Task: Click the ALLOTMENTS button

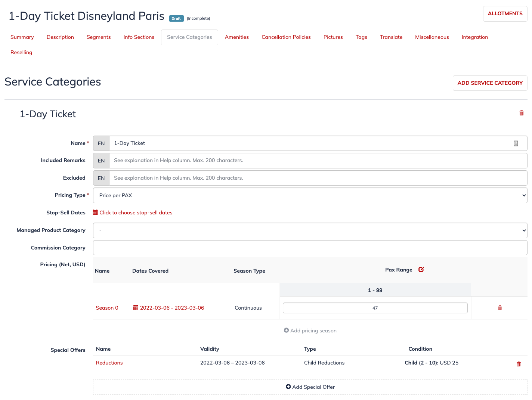Action: click(x=505, y=13)
